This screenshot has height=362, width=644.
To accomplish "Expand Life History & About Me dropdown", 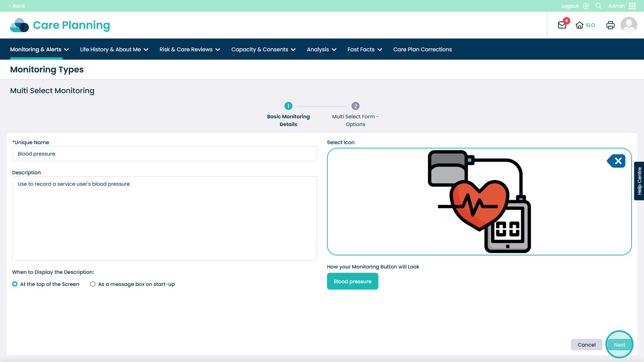I will 114,49.
